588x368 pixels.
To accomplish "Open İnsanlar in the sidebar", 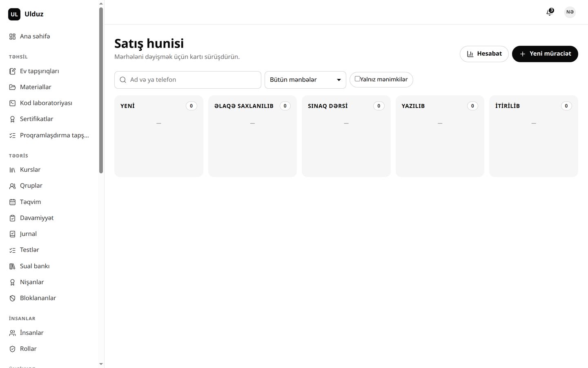I will click(49, 333).
